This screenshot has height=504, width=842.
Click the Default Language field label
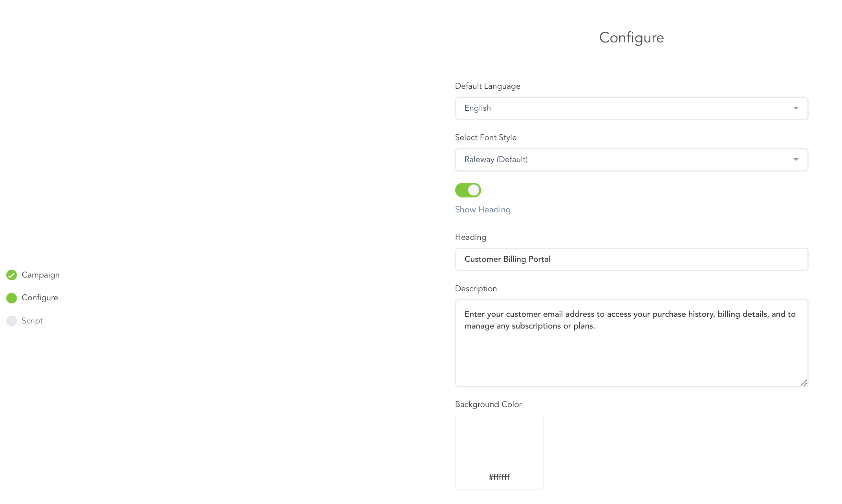[x=487, y=86]
